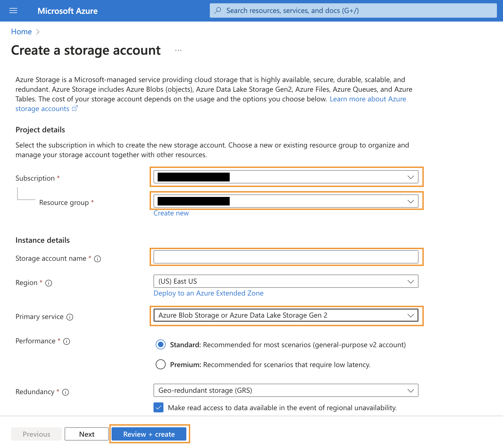Screen dimensions: 503x448
Task: Open the hamburger portal menu
Action: click(x=13, y=11)
